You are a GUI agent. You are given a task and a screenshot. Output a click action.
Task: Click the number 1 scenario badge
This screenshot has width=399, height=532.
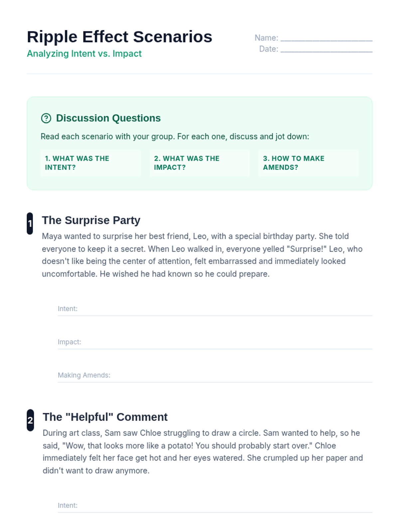30,223
